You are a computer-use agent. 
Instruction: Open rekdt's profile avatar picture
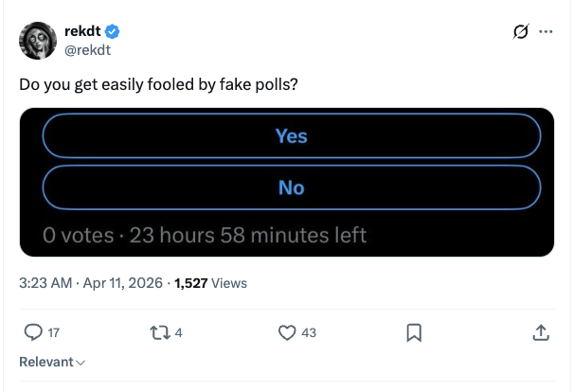(39, 40)
